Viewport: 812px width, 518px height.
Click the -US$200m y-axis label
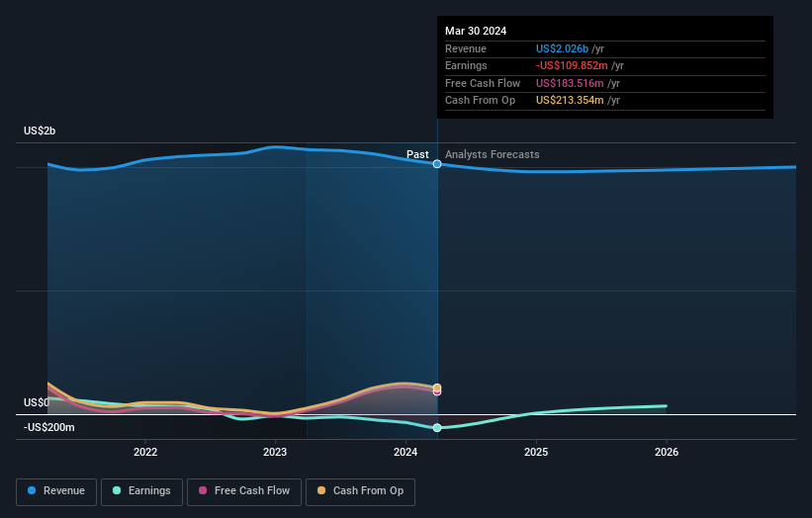pyautogui.click(x=49, y=427)
